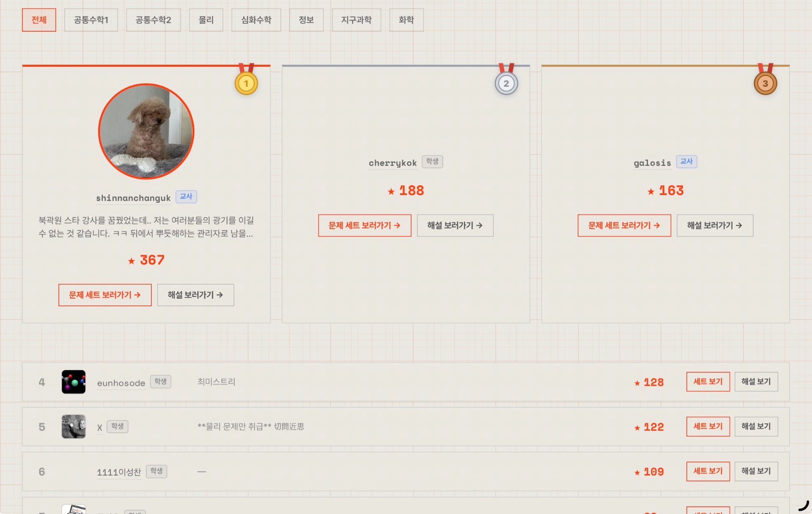
Task: Click the gold first-place medal icon
Action: pos(246,83)
